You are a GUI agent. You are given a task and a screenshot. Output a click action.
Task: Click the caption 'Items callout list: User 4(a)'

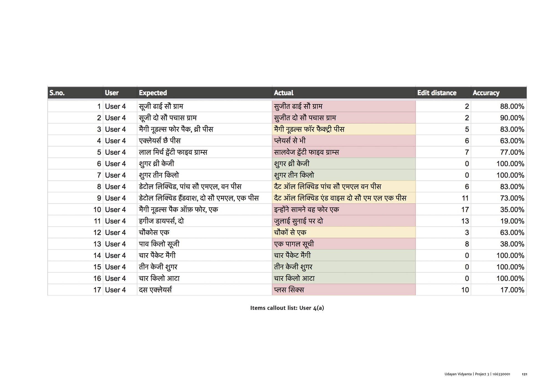[x=287, y=308]
